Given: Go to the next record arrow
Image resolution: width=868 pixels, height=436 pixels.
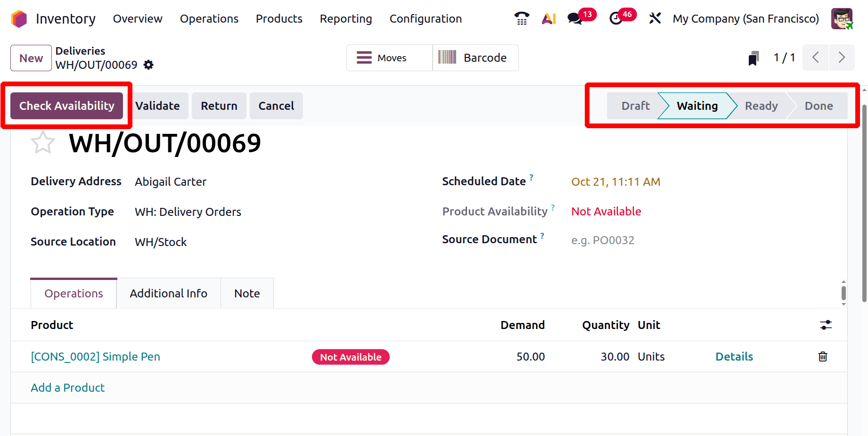Looking at the screenshot, I should 842,58.
